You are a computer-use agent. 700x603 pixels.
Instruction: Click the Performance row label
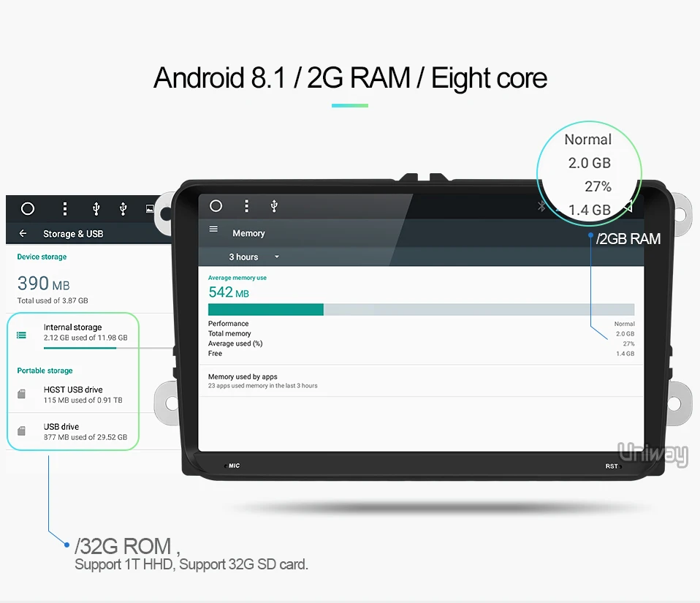(x=228, y=323)
